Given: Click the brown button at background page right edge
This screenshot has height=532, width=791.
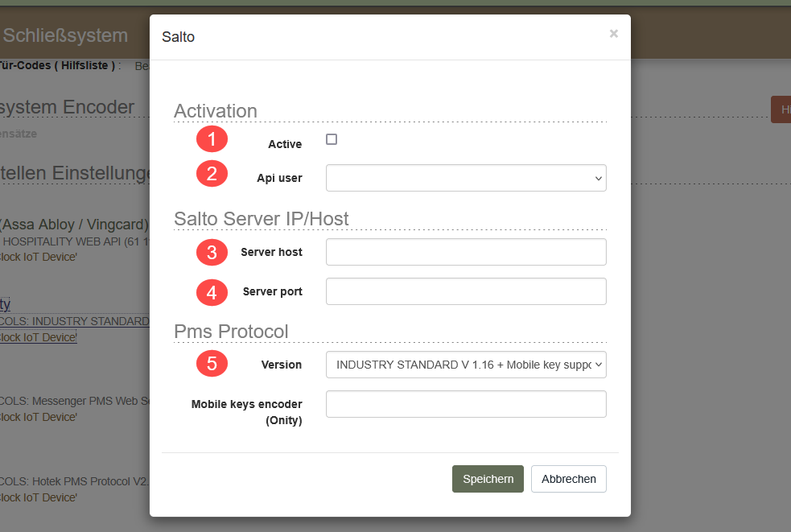Looking at the screenshot, I should pos(781,109).
